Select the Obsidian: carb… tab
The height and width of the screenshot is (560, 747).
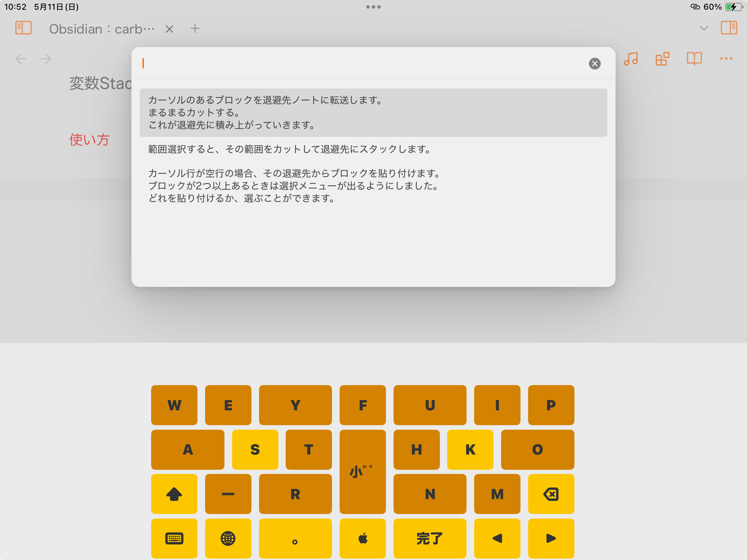tap(102, 29)
